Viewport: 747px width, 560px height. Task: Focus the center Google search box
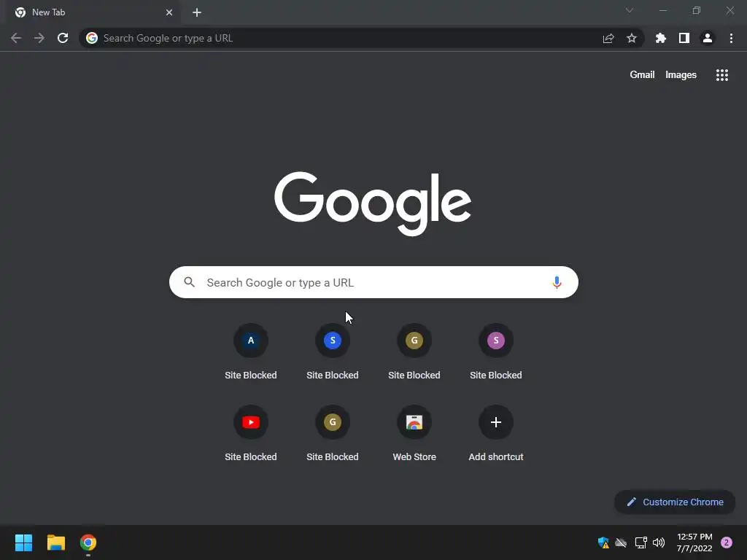(x=373, y=282)
